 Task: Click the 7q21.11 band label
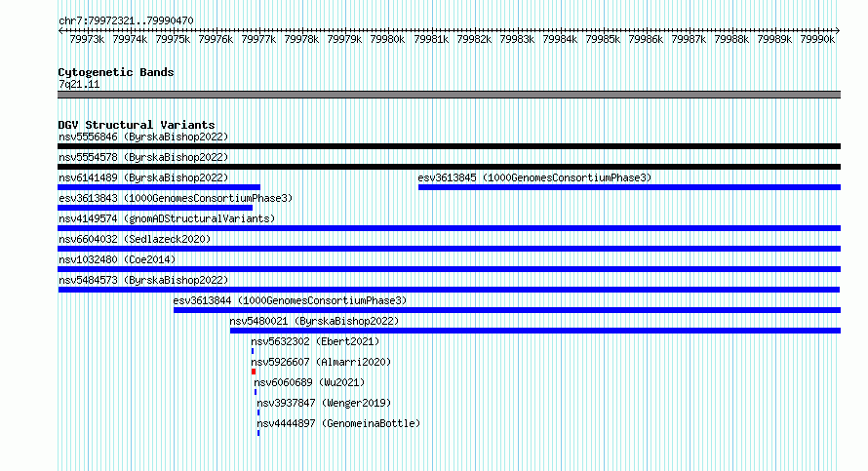pyautogui.click(x=79, y=85)
